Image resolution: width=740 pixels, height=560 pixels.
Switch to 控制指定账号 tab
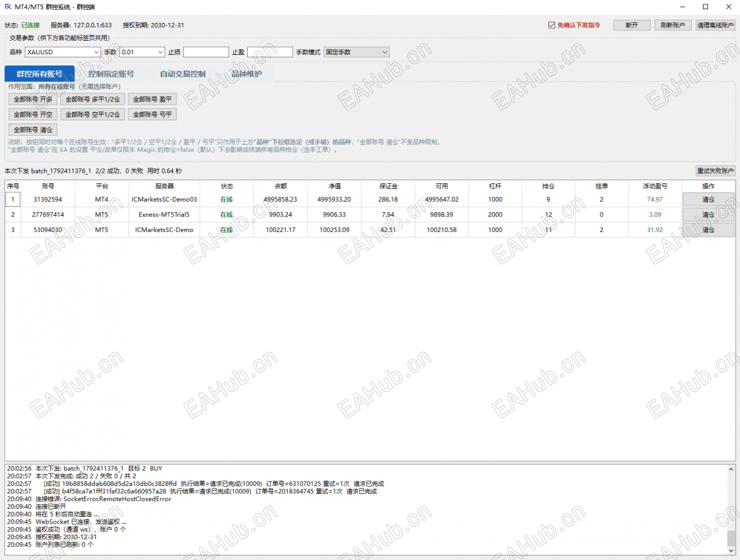(111, 74)
